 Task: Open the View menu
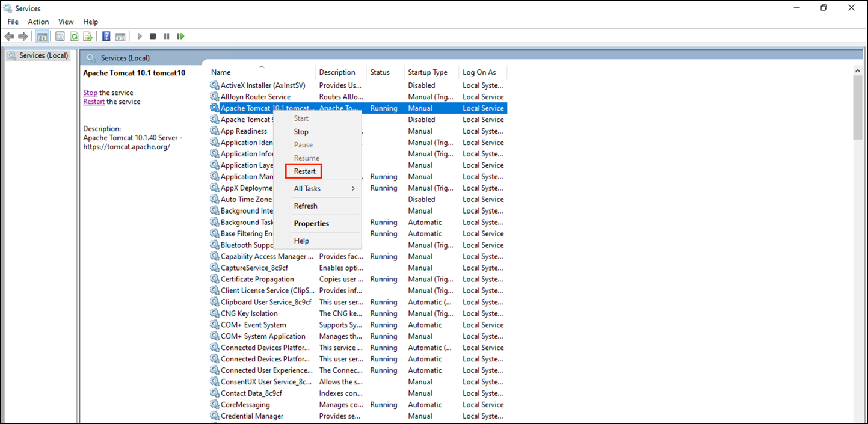click(66, 22)
